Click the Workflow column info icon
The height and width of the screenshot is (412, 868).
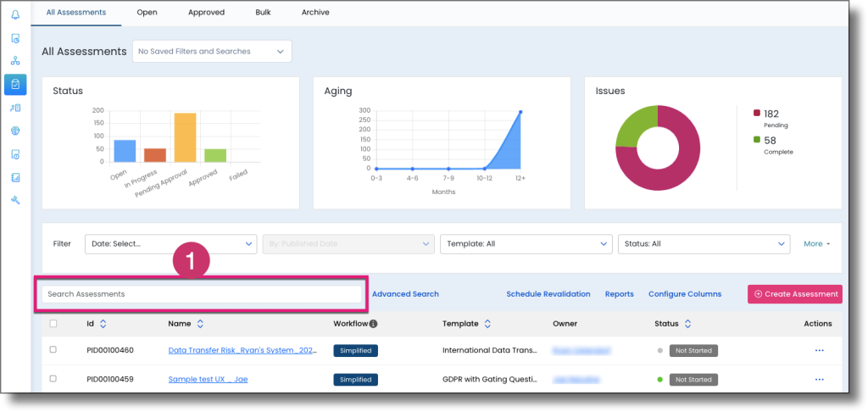pyautogui.click(x=373, y=324)
